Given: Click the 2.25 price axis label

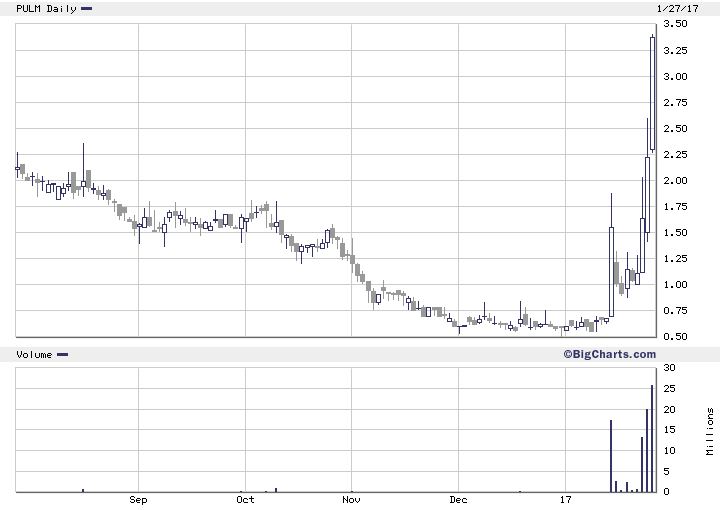Looking at the screenshot, I should point(675,155).
